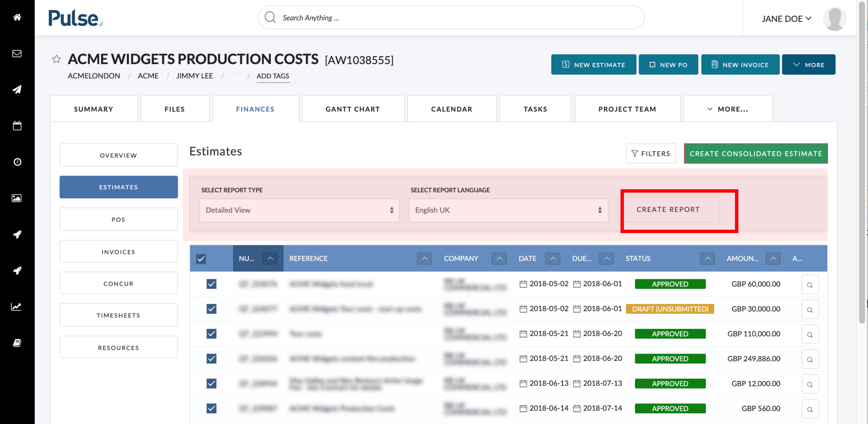Image resolution: width=868 pixels, height=424 pixels.
Task: Open the report language dropdown showing English UK
Action: click(508, 210)
